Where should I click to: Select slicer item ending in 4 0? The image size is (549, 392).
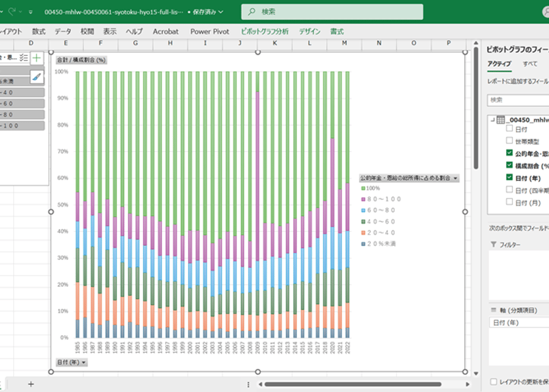pyautogui.click(x=22, y=93)
